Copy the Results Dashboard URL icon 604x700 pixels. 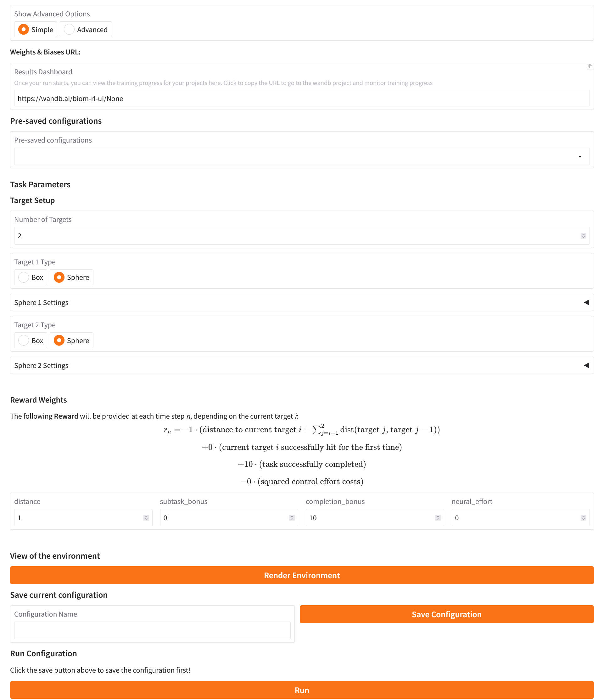point(590,66)
